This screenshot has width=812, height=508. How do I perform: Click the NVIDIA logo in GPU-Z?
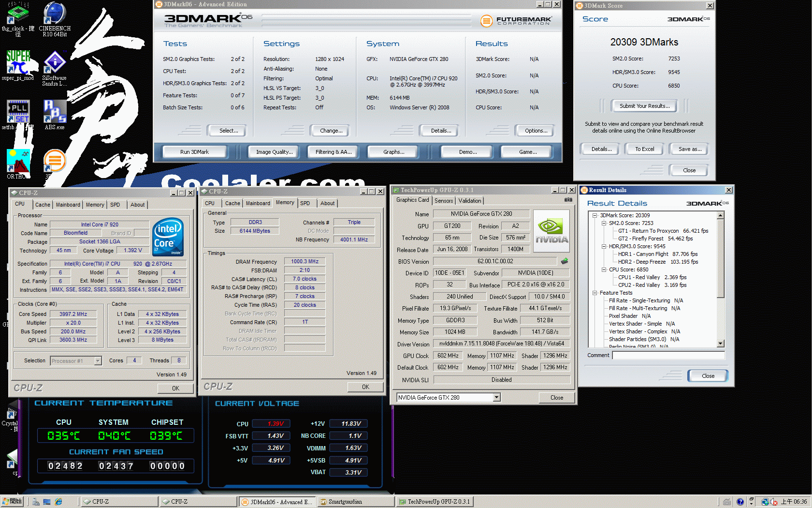(551, 231)
